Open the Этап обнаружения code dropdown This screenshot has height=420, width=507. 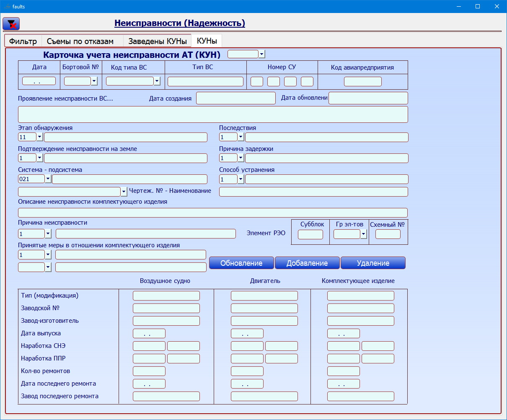40,137
